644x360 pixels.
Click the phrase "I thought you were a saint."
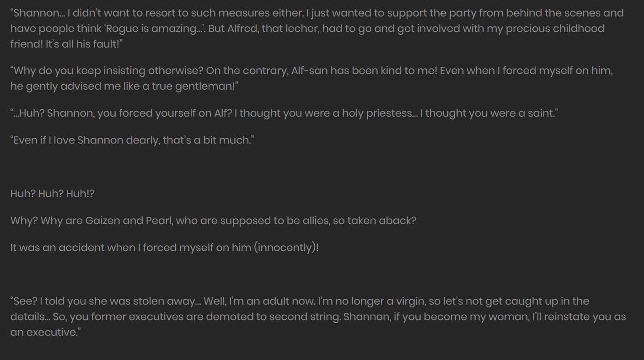[x=489, y=113]
